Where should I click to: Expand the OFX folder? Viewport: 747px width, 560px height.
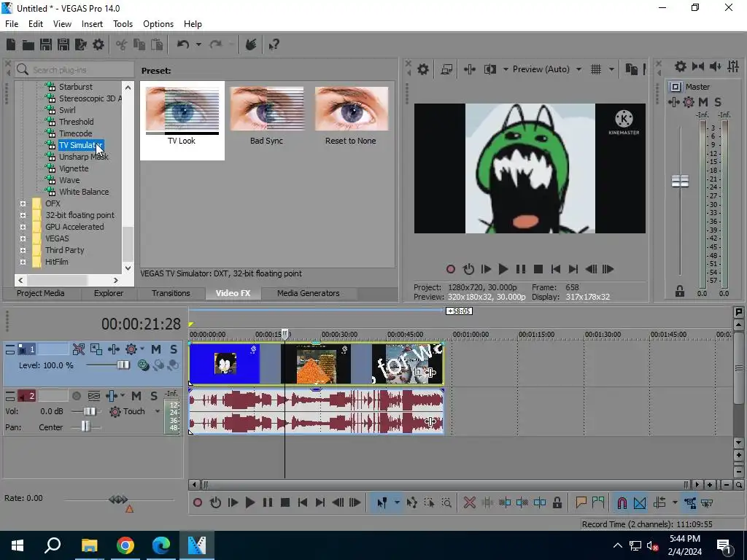click(23, 203)
